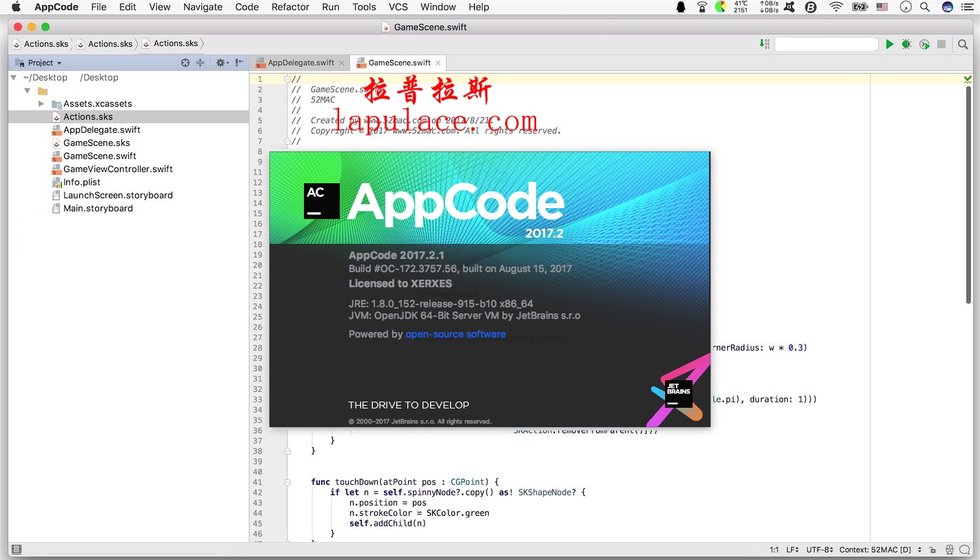
Task: Open the Project panel settings gear dropdown
Action: 221,63
